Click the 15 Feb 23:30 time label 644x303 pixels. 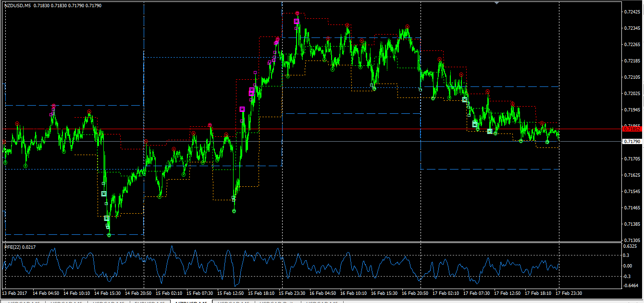(x=292, y=292)
